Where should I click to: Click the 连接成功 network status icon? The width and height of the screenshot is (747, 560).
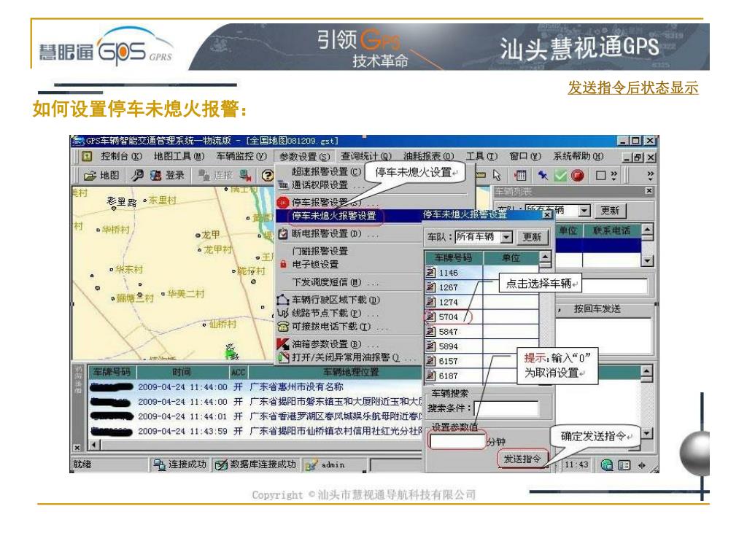(158, 464)
